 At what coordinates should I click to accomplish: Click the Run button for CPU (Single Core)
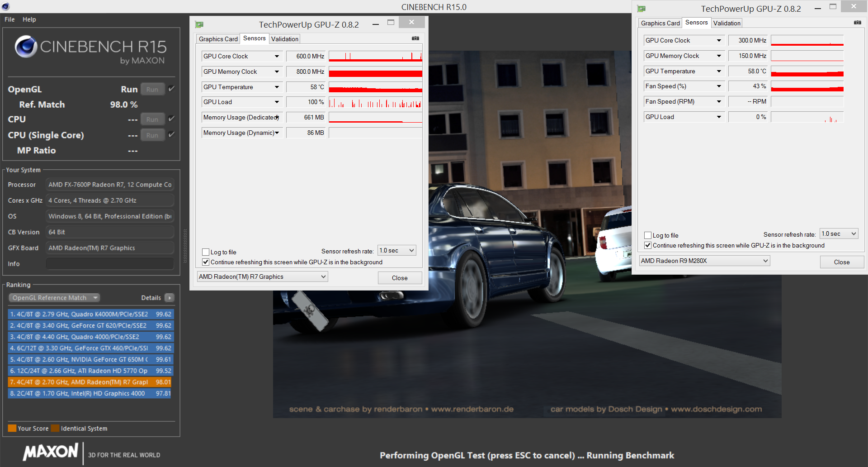[x=152, y=135]
